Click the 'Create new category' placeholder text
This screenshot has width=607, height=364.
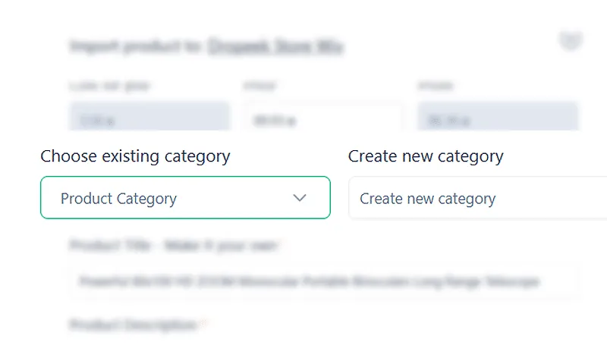point(427,199)
